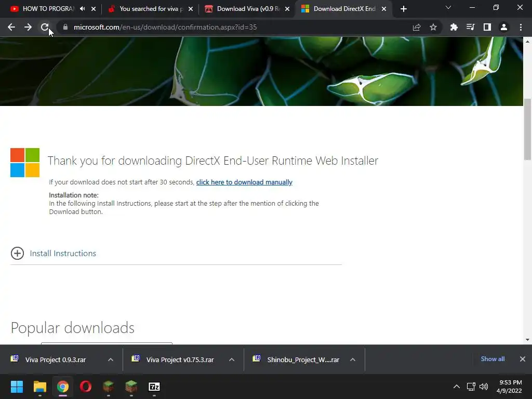Image resolution: width=532 pixels, height=399 pixels.
Task: Go forward with the forward arrow
Action: [28, 27]
